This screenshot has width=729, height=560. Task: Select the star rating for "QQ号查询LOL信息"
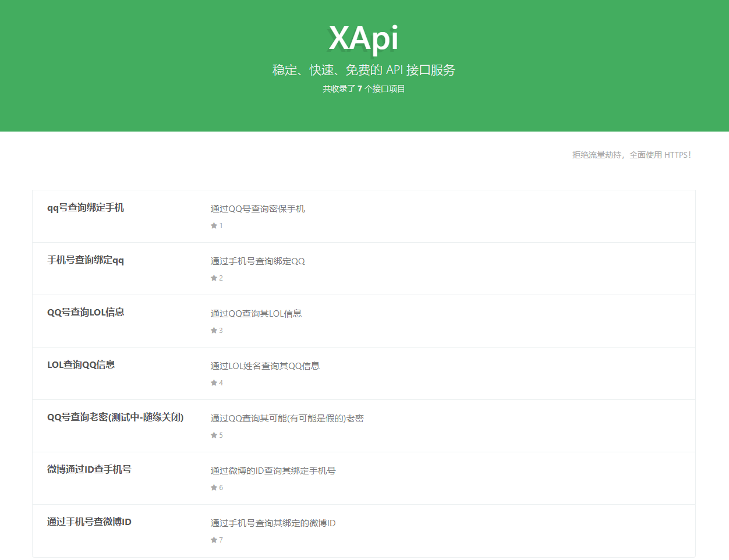tap(214, 330)
